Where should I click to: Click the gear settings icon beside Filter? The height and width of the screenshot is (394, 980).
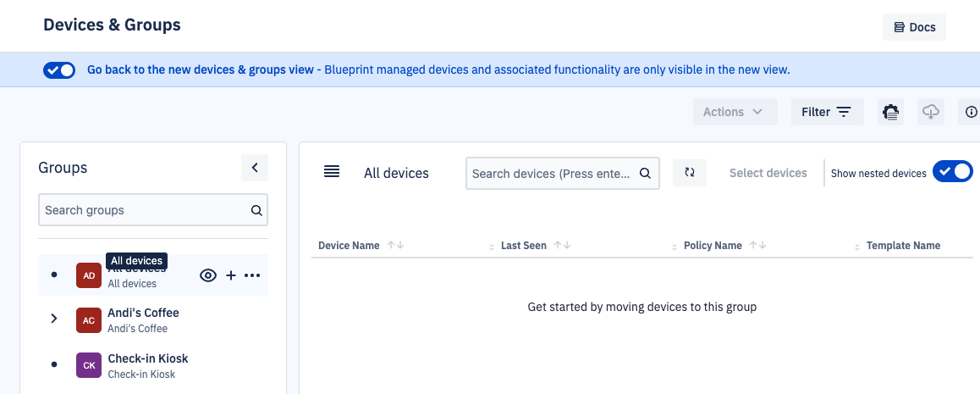coord(890,112)
